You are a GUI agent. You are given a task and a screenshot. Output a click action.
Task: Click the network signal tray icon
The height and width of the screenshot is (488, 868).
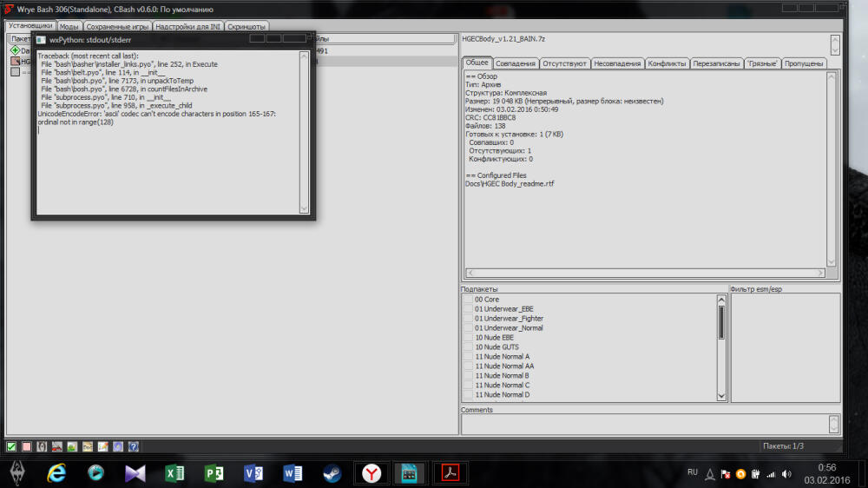pyautogui.click(x=771, y=475)
